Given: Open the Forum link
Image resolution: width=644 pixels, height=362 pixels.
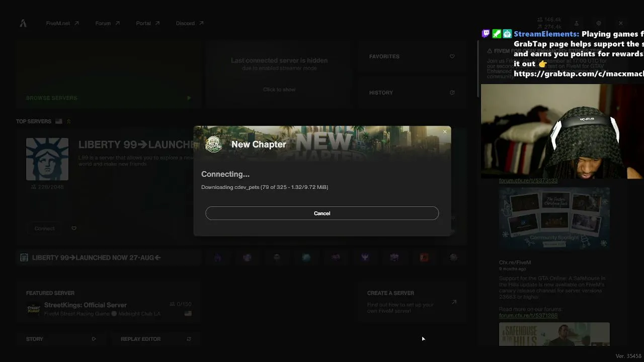Looking at the screenshot, I should pyautogui.click(x=108, y=23).
